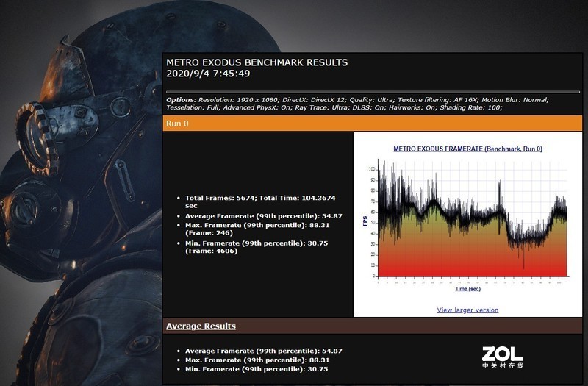588x386 pixels.
Task: Click Max. Framerate 88.31 under Average Results
Action: point(257,360)
